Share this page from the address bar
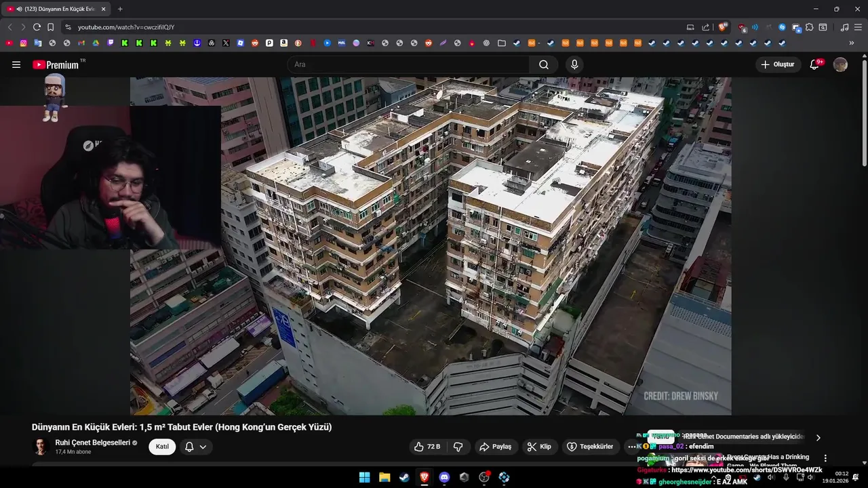 [705, 27]
